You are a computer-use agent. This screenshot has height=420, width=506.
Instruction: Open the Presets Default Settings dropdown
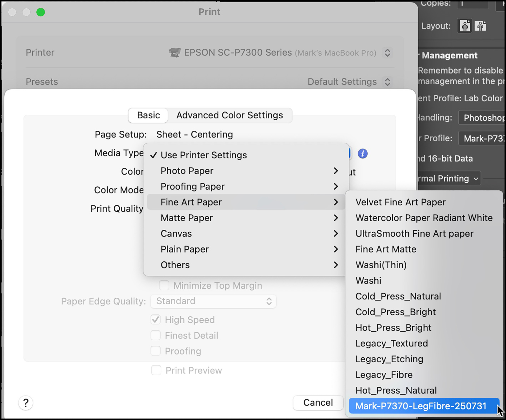pos(387,82)
